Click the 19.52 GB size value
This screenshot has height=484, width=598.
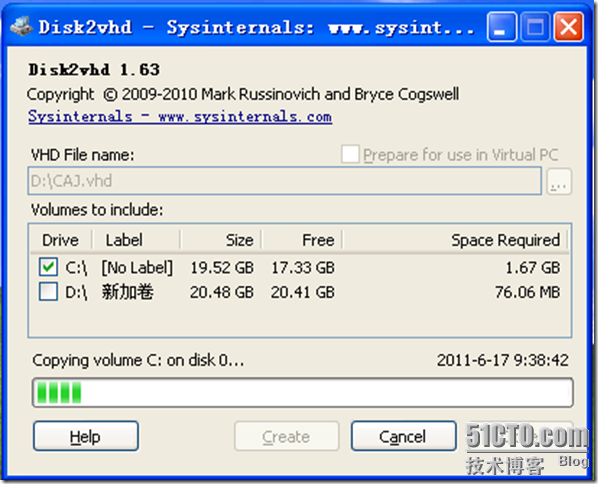click(222, 268)
